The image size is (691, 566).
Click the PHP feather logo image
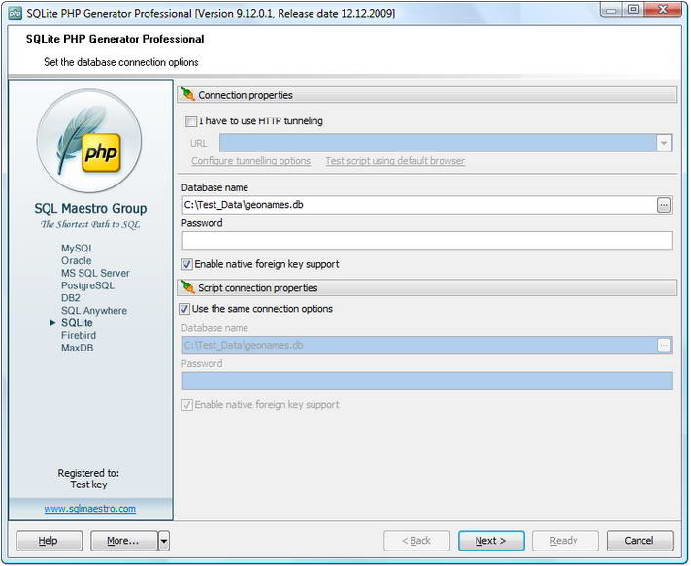tap(89, 141)
